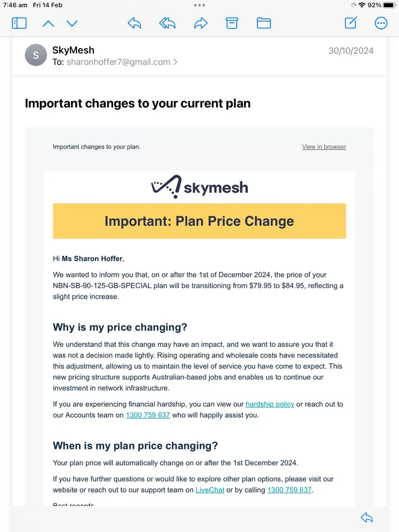Archive the SkyMesh message
The height and width of the screenshot is (532, 399).
[232, 23]
